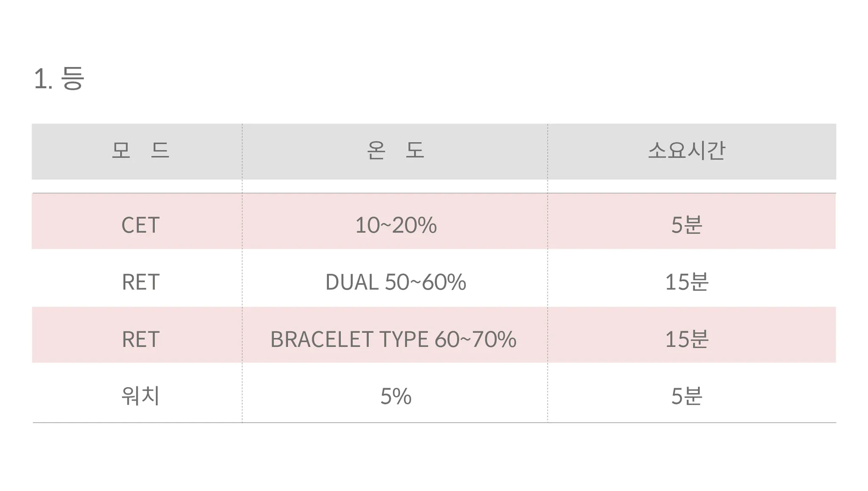Screen dimensions: 868x491
Task: Click '5분' in the 워치 row
Action: click(687, 396)
